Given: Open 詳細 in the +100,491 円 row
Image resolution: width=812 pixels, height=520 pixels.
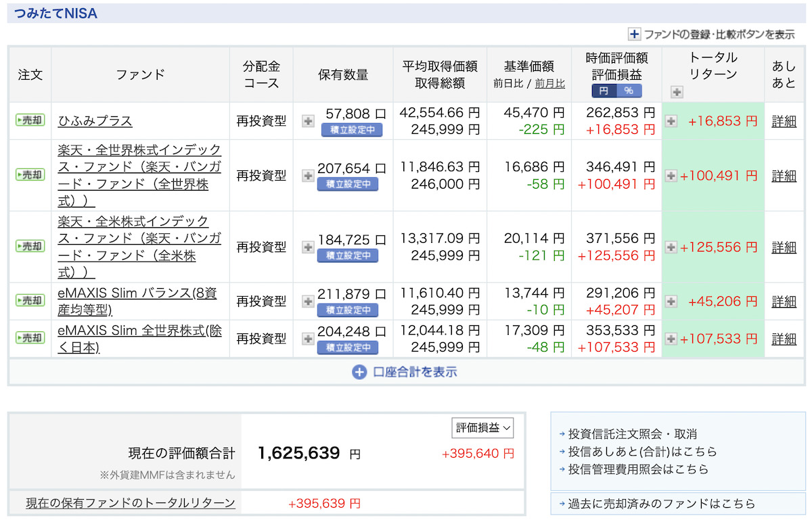Looking at the screenshot, I should click(784, 176).
